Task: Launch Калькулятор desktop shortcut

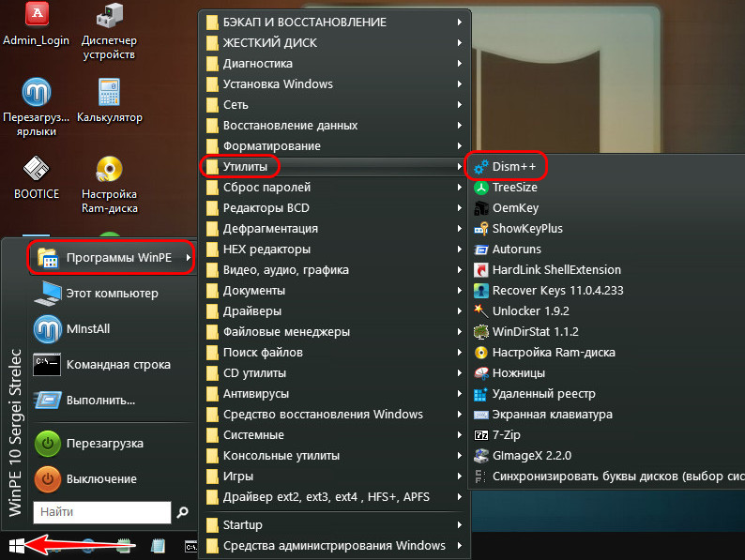Action: point(109,100)
